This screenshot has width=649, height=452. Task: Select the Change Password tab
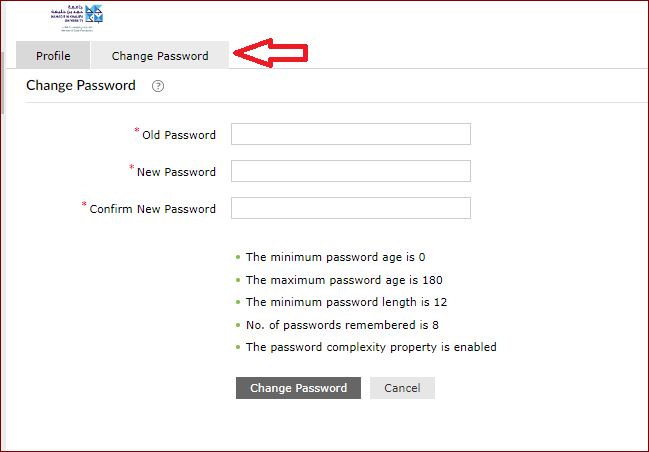(160, 55)
